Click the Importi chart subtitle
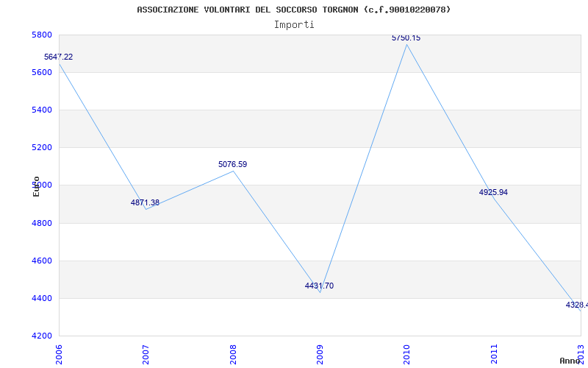The image size is (588, 368). 294,25
